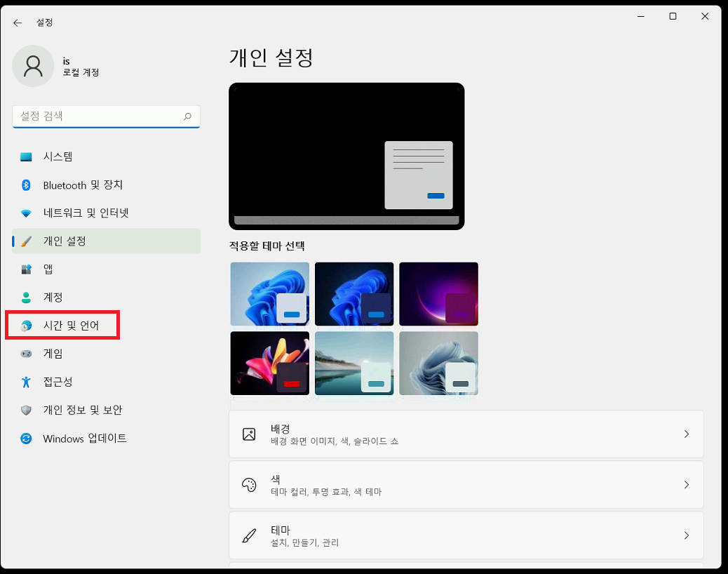Click the 개인 설정 page heading
The width and height of the screenshot is (728, 574).
coord(271,58)
